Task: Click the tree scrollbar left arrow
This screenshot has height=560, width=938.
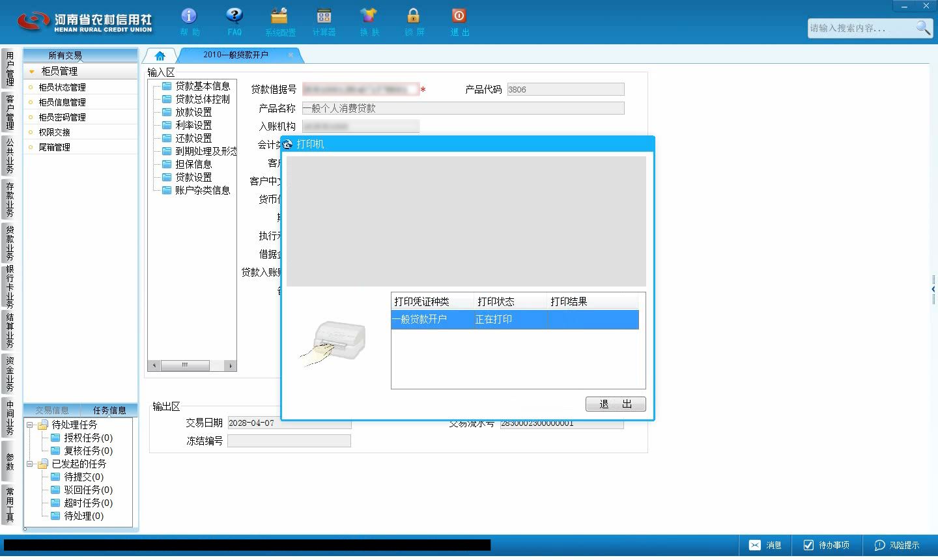Action: 154,365
